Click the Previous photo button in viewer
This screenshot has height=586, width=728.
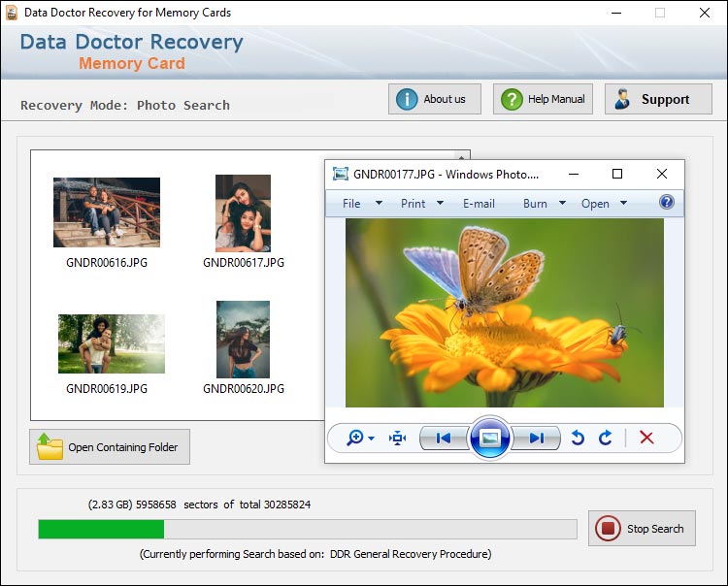[x=444, y=439]
